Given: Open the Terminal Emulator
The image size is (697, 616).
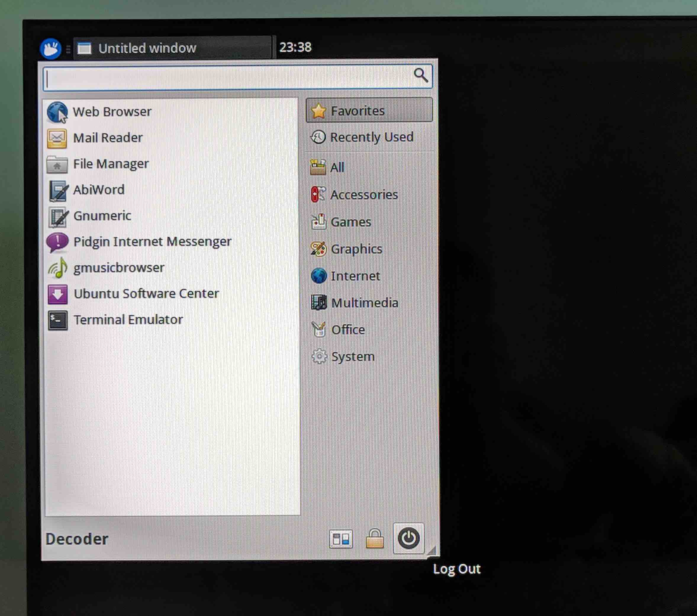Looking at the screenshot, I should (x=128, y=319).
